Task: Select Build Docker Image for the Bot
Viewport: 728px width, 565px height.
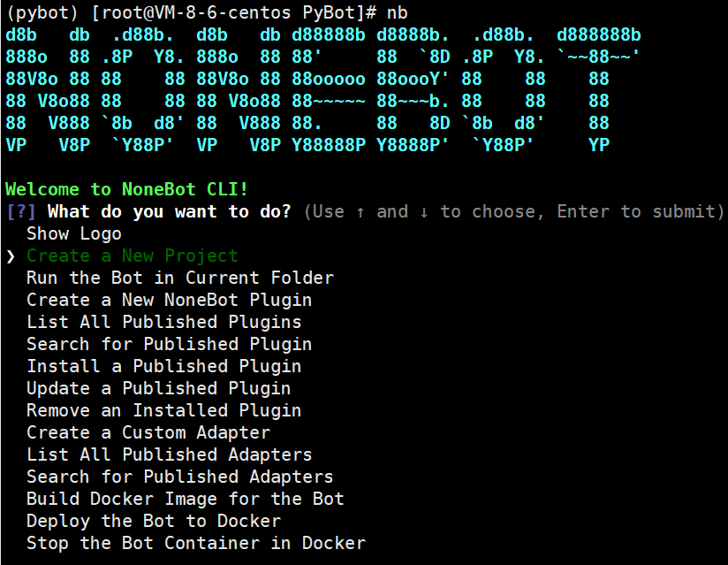Action: (x=186, y=499)
